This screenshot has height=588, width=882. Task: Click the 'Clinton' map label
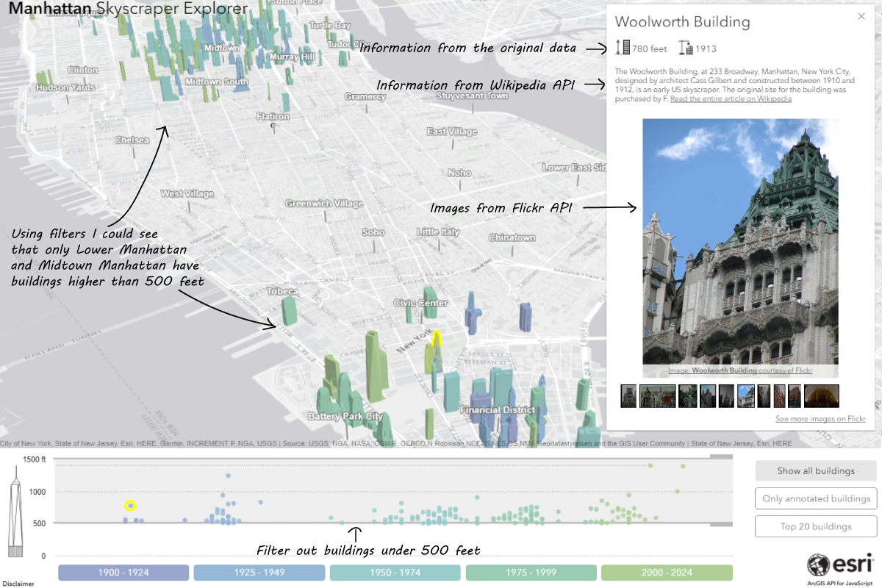click(82, 70)
